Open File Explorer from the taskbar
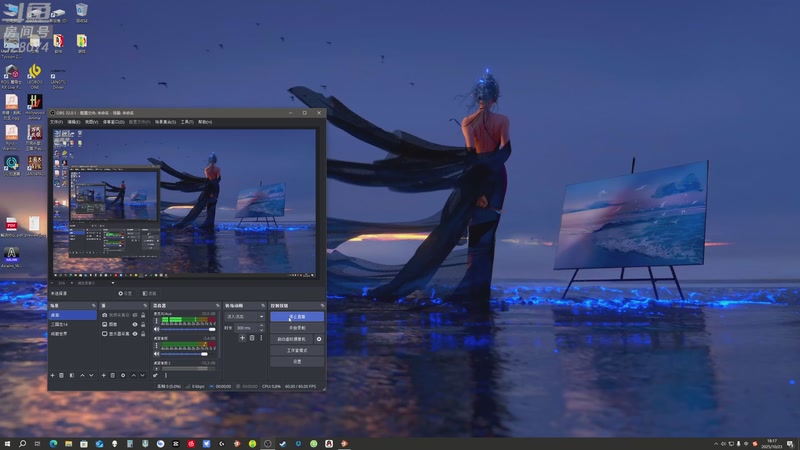The image size is (800, 450). [68, 444]
